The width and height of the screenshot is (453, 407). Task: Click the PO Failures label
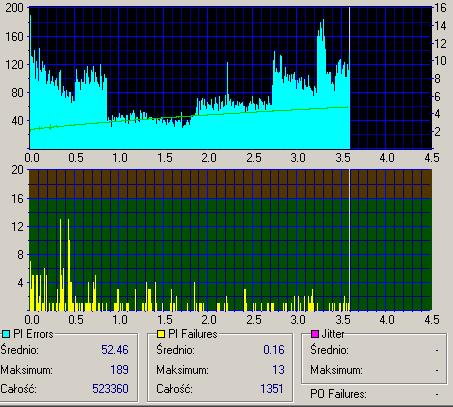coord(338,394)
